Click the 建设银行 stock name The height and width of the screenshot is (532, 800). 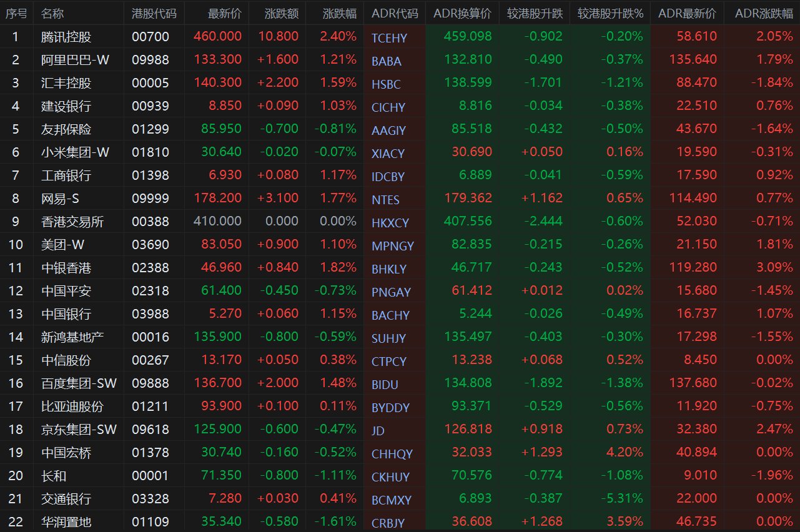coord(66,106)
